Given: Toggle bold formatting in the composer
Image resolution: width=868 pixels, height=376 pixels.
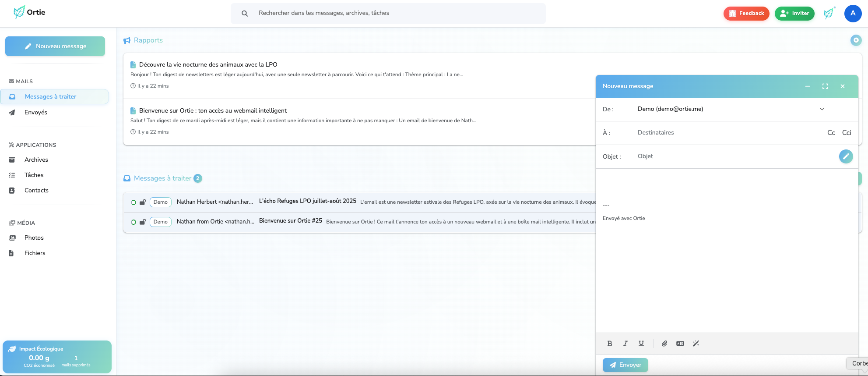Looking at the screenshot, I should tap(609, 344).
